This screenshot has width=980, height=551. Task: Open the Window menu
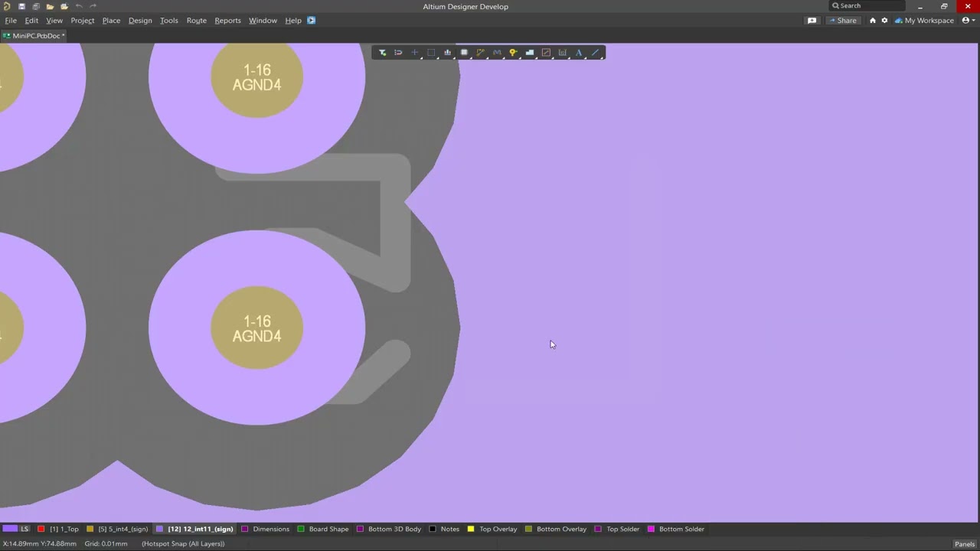263,21
